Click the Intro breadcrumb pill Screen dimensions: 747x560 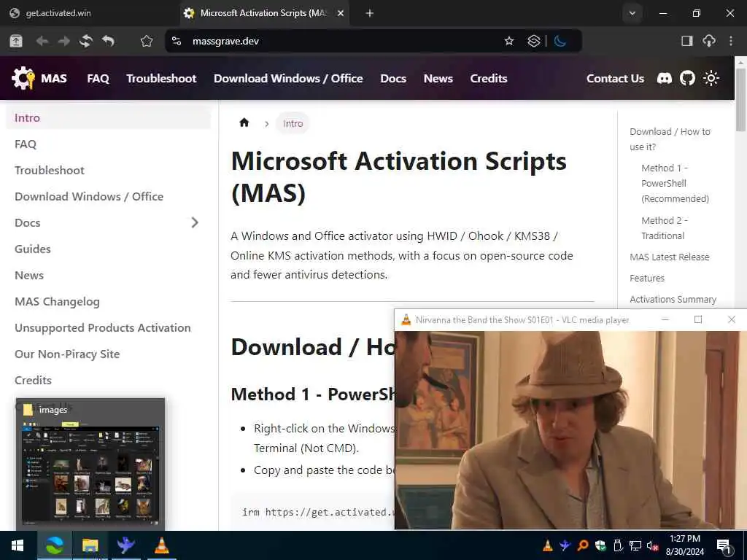pyautogui.click(x=293, y=123)
